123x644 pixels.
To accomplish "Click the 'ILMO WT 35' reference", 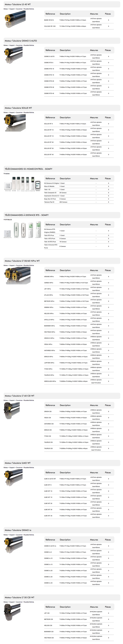I will click(48, 516).
